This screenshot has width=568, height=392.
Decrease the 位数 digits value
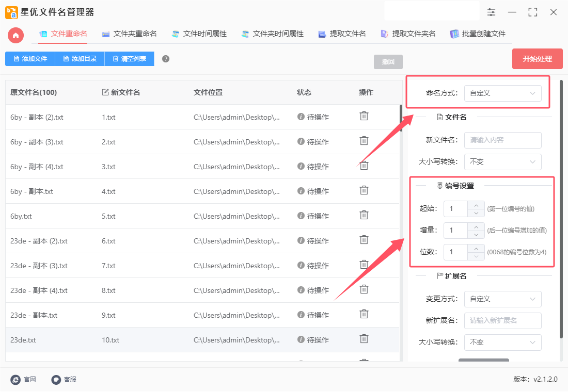476,256
